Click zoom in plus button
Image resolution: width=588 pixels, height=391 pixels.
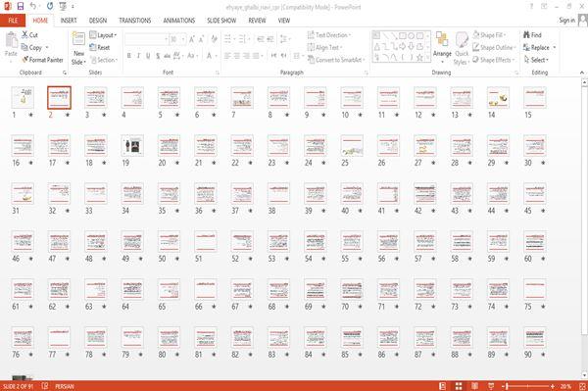(x=553, y=386)
